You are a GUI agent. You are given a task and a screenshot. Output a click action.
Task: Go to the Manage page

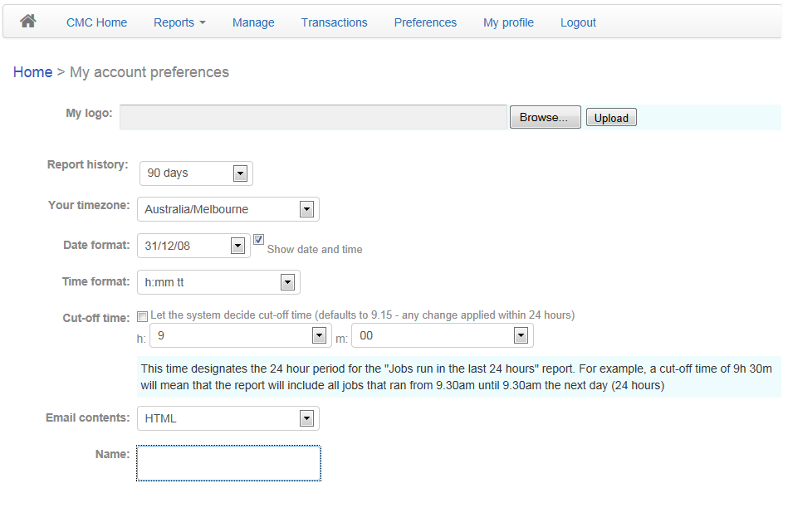[x=253, y=22]
